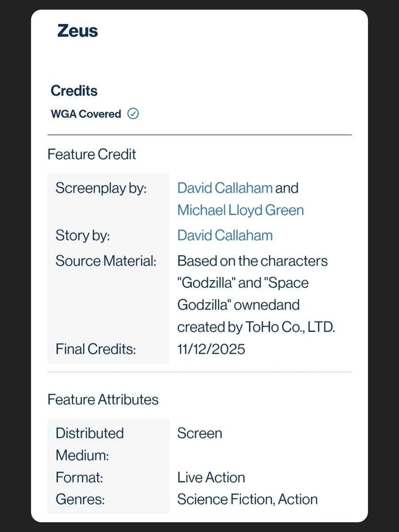The height and width of the screenshot is (532, 399).
Task: Click the WGA Covered checkmark icon
Action: coord(133,114)
